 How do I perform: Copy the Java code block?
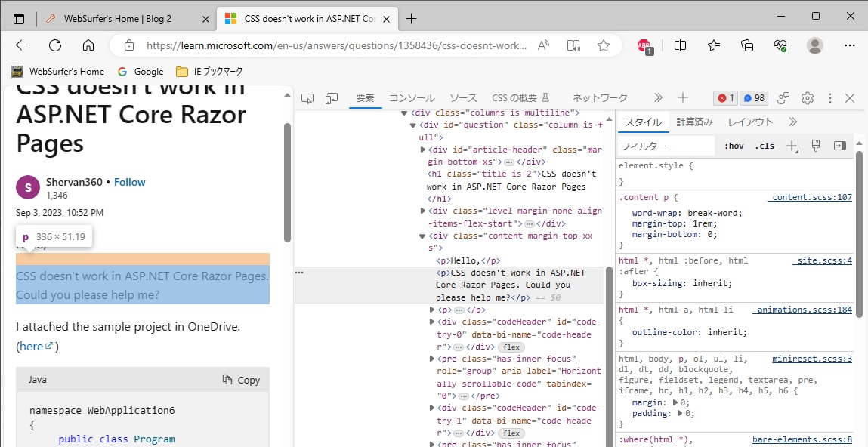241,380
